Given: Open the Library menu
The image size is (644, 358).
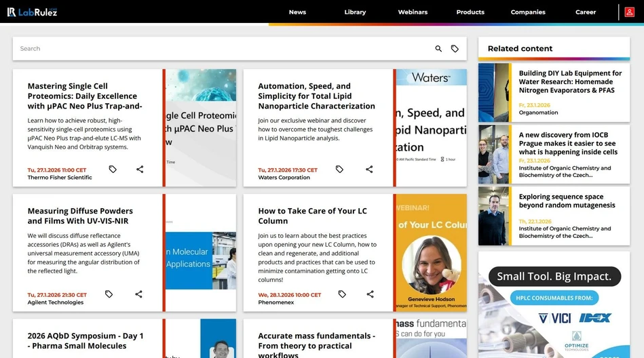Looking at the screenshot, I should pos(355,12).
